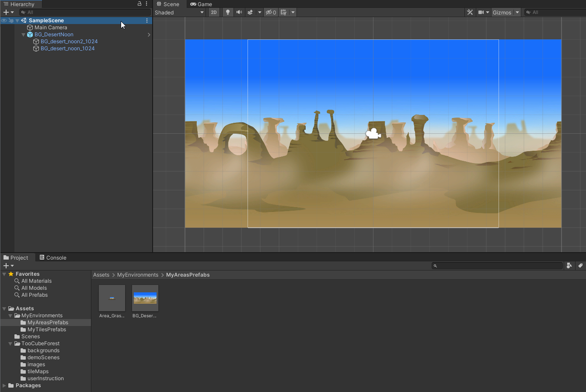Open the Shaded draw mode dropdown
This screenshot has width=586, height=392.
(x=179, y=12)
